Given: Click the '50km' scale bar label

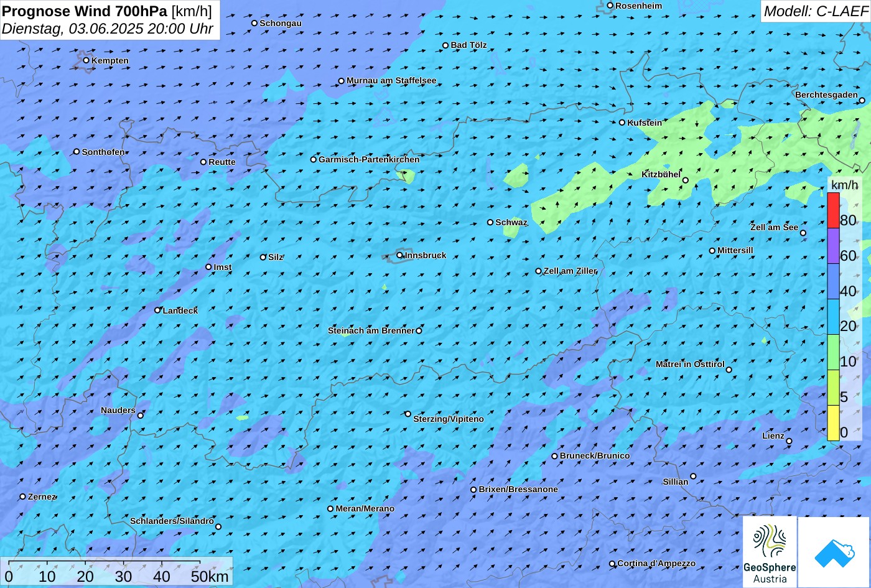Looking at the screenshot, I should coord(210,576).
